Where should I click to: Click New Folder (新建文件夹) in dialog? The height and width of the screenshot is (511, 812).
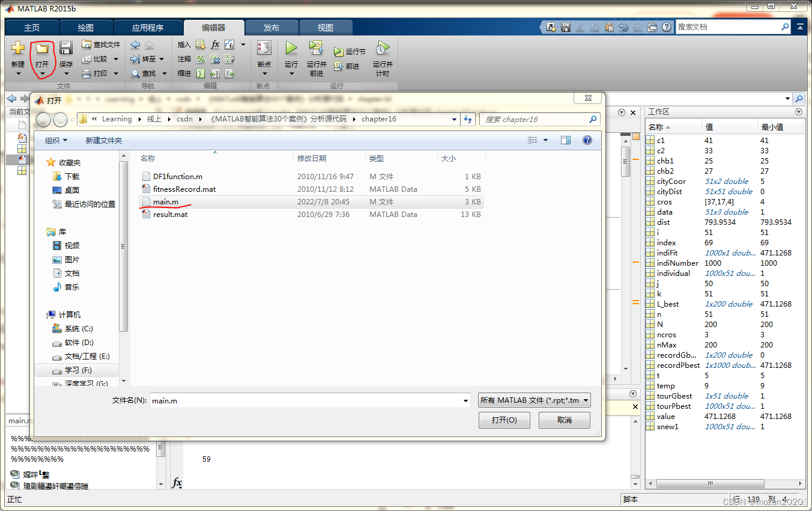(x=104, y=140)
